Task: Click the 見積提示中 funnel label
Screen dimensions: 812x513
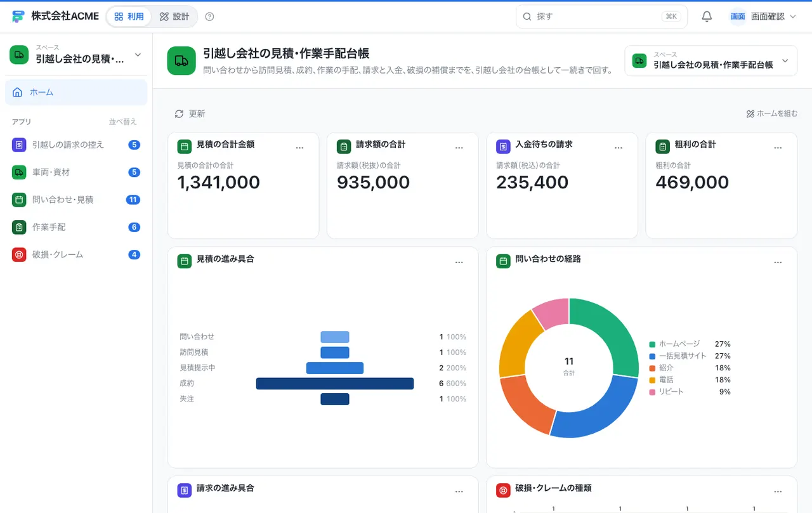Action: click(x=197, y=368)
